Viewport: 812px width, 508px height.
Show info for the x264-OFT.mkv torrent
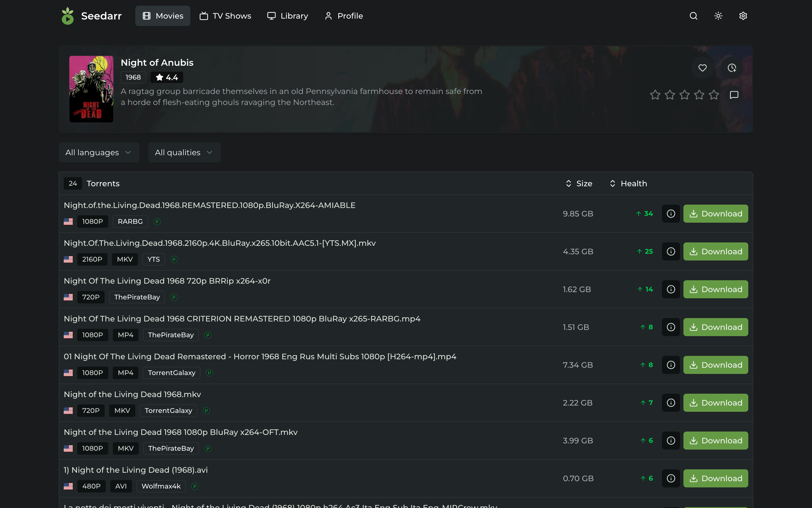point(671,441)
